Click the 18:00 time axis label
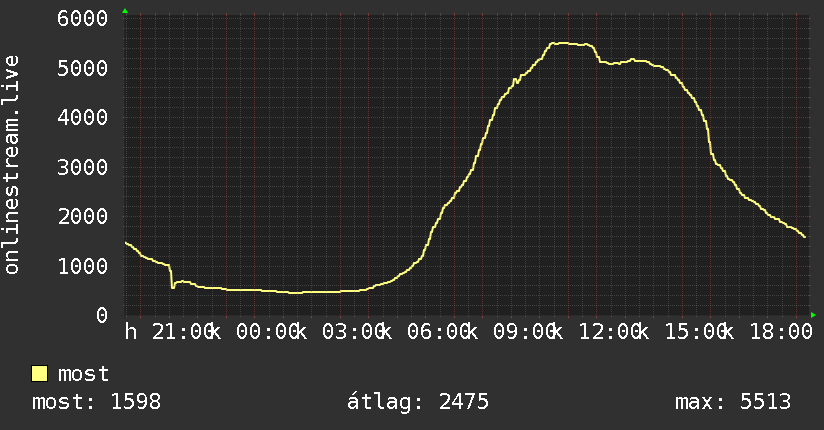The height and width of the screenshot is (430, 824). click(781, 332)
